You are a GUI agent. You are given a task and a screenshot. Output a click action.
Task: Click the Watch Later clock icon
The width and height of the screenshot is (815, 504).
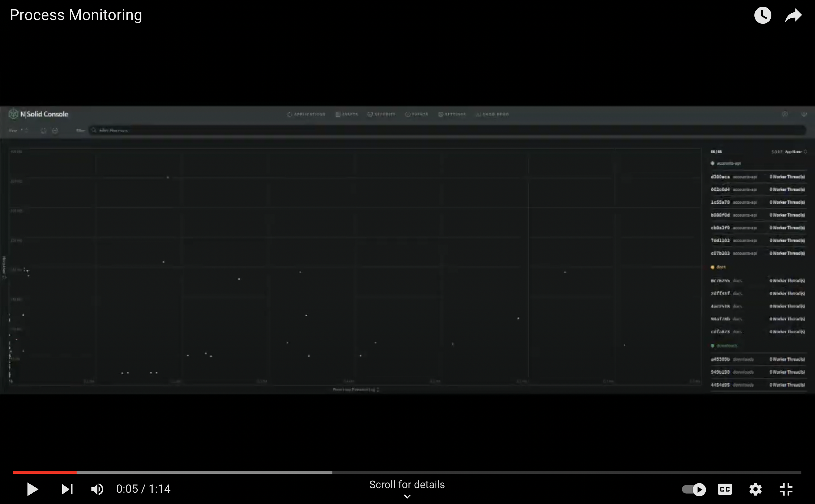[x=762, y=15]
